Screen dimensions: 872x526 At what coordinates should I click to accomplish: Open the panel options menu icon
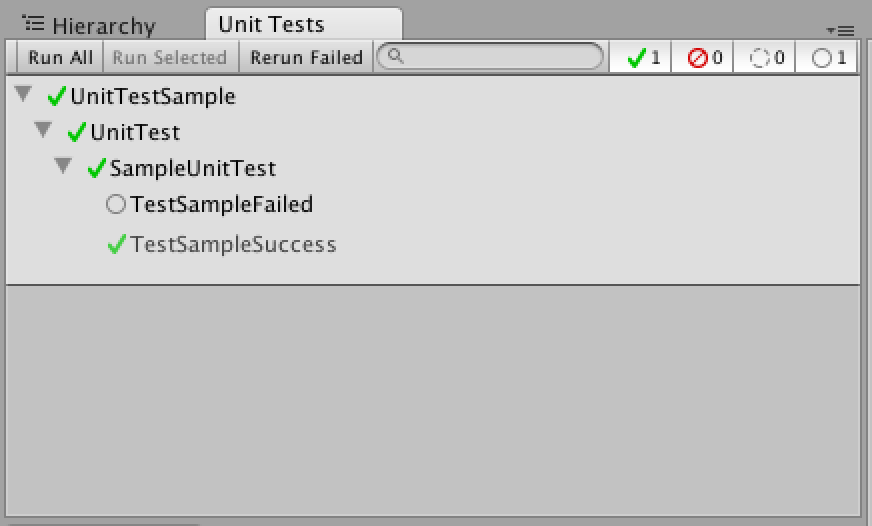click(x=840, y=31)
